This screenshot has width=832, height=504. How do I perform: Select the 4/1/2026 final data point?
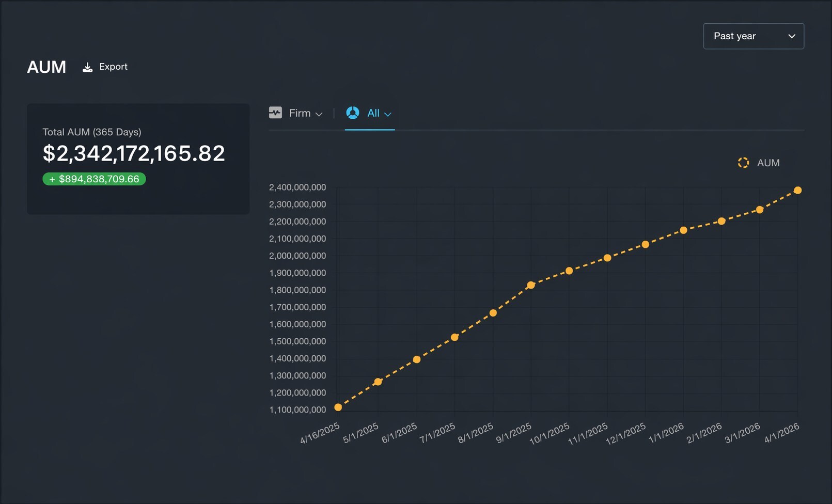click(797, 191)
